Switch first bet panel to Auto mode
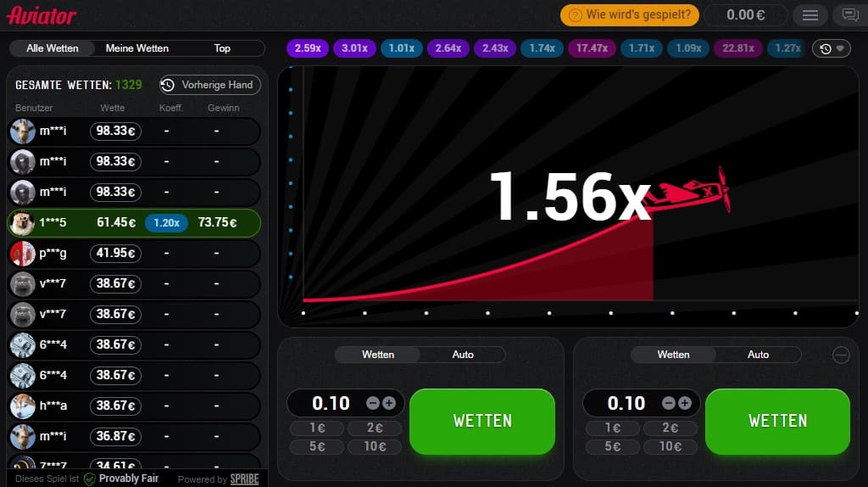868x487 pixels. tap(463, 355)
